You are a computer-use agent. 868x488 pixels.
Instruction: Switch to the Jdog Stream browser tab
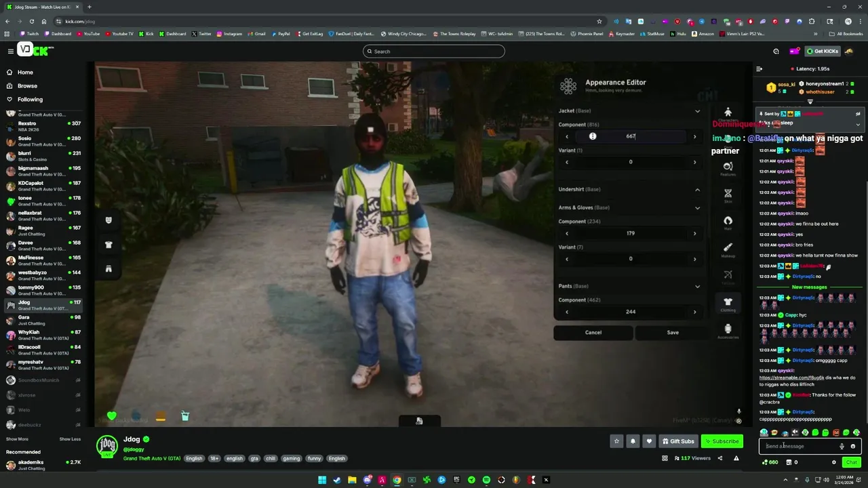[45, 7]
